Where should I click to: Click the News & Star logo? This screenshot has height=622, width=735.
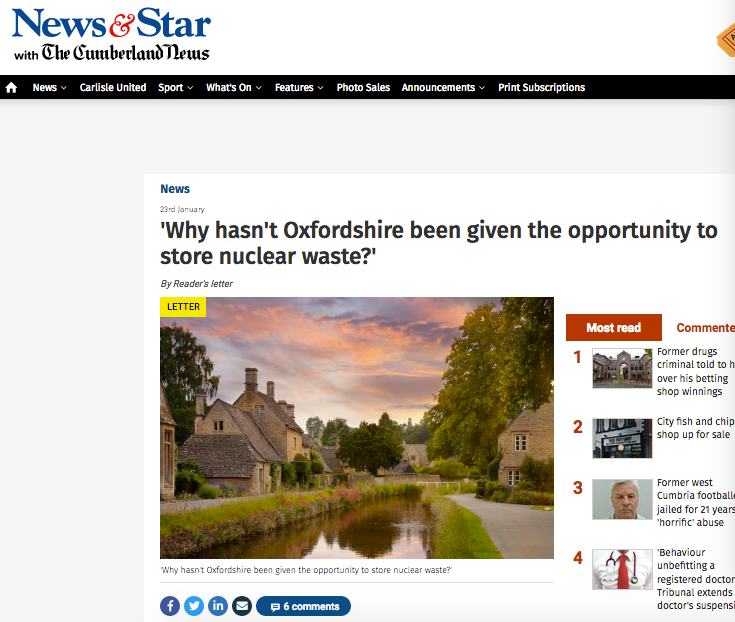[112, 35]
